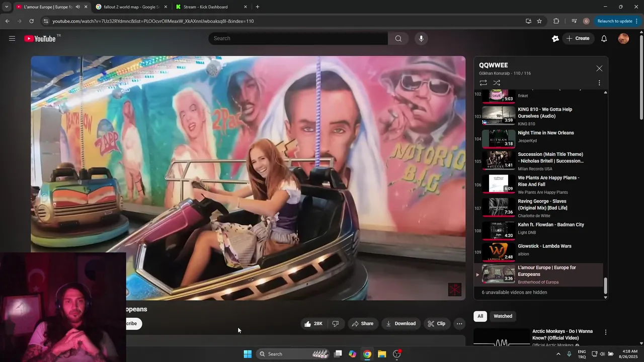This screenshot has width=644, height=362.
Task: Toggle loop playlist
Action: [x=483, y=83]
